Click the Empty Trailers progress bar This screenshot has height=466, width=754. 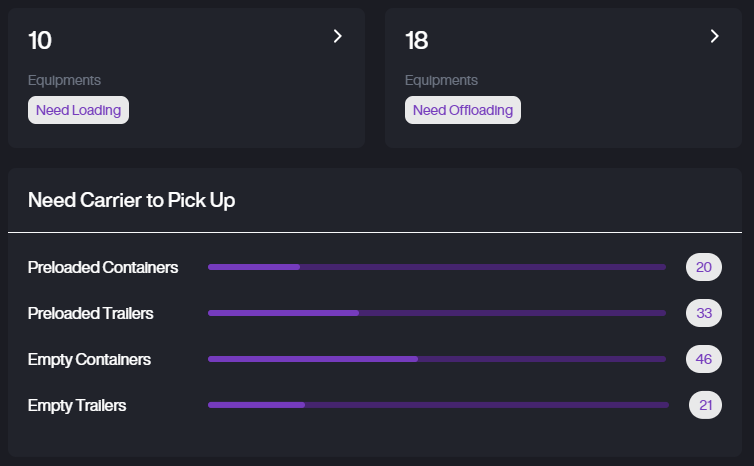pos(437,405)
